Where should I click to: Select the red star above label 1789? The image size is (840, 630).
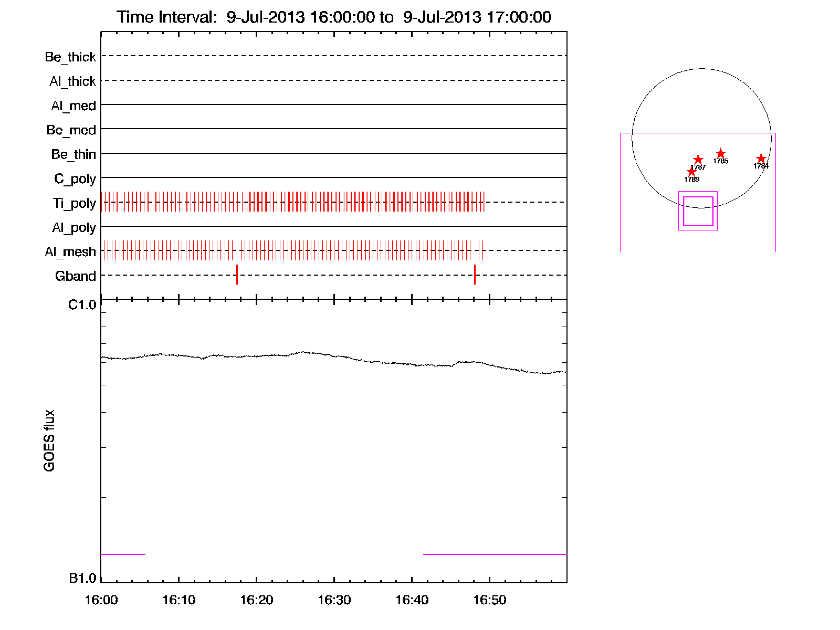[691, 172]
